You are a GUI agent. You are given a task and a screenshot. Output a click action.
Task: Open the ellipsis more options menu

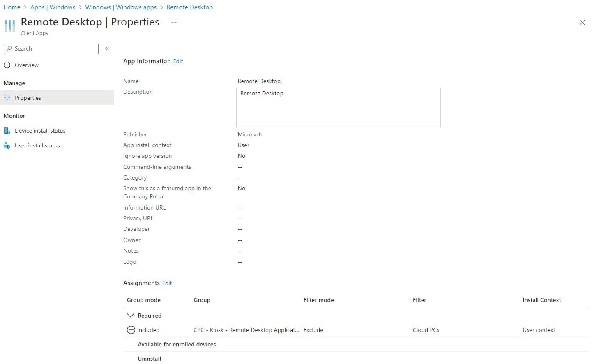point(174,23)
